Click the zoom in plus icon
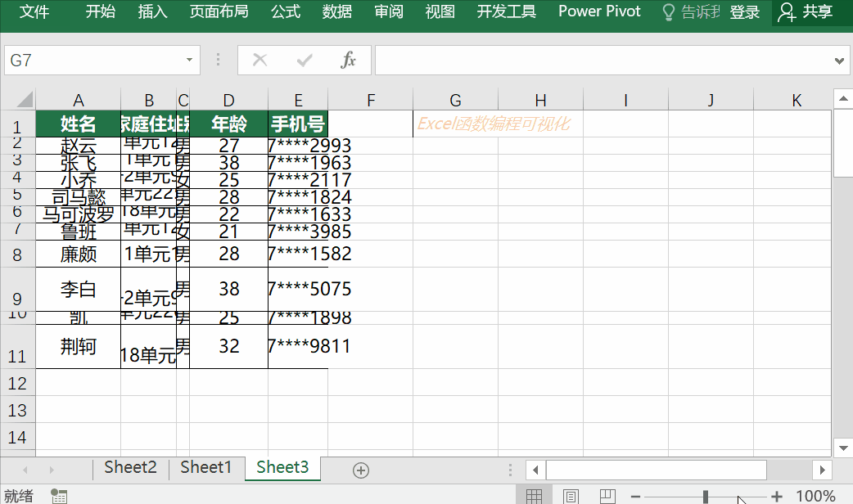The width and height of the screenshot is (853, 504). click(x=777, y=497)
